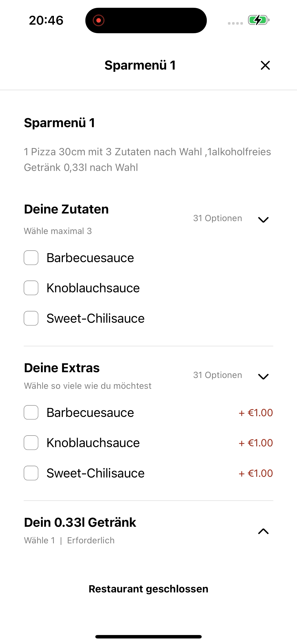The width and height of the screenshot is (297, 644).
Task: Tap the battery charging icon
Action: point(259,20)
